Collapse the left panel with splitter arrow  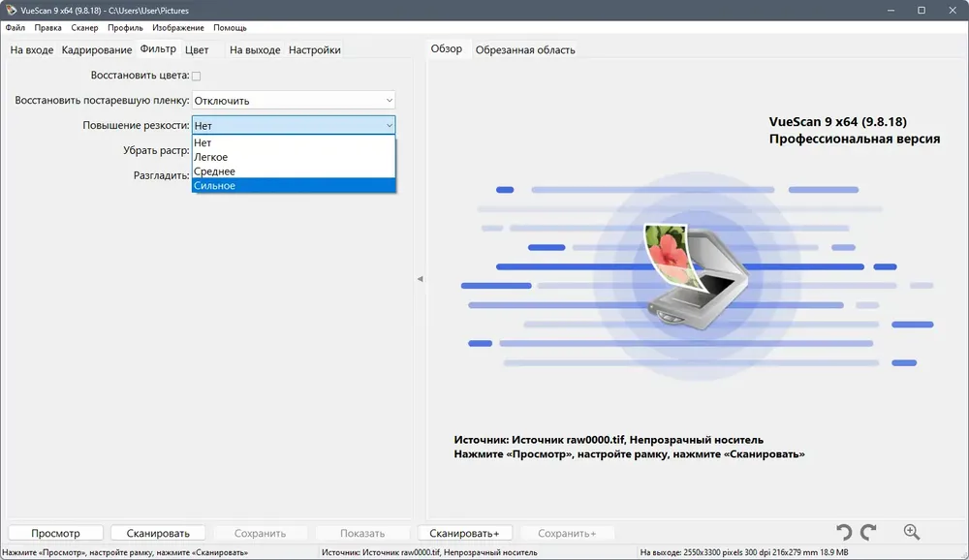pyautogui.click(x=420, y=279)
